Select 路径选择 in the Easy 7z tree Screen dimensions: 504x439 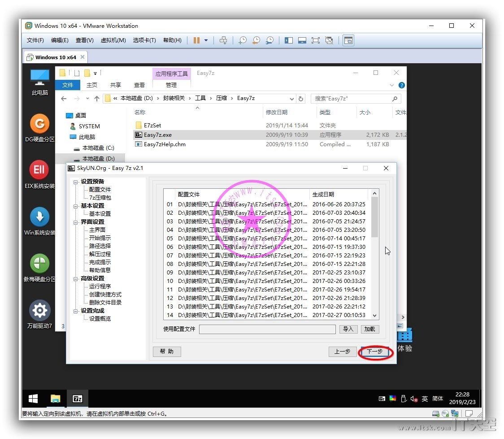100,246
